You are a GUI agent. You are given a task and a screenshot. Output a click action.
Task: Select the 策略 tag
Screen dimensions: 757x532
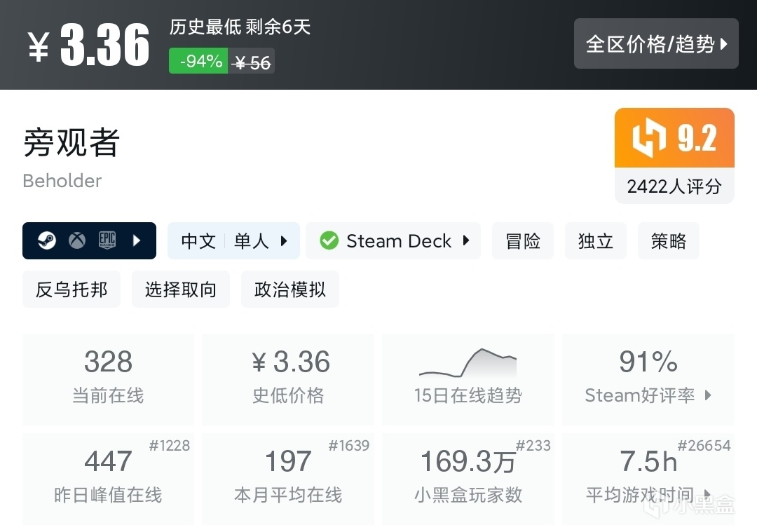669,241
